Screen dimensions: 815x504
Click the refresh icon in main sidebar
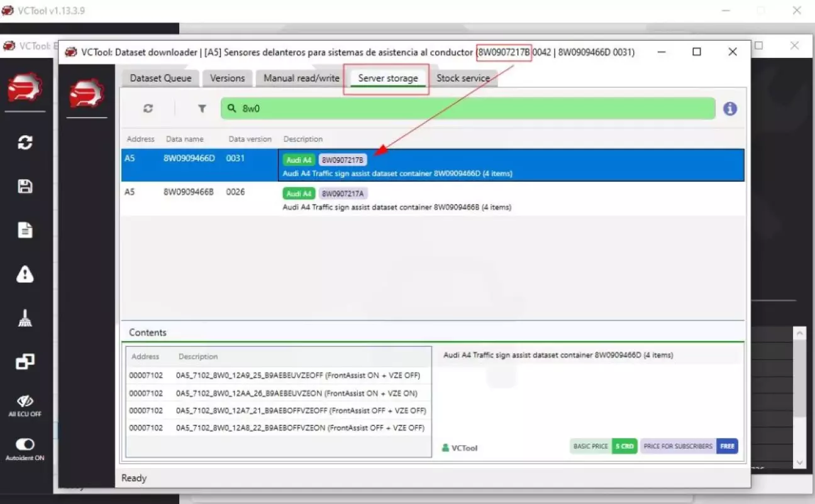click(x=25, y=142)
